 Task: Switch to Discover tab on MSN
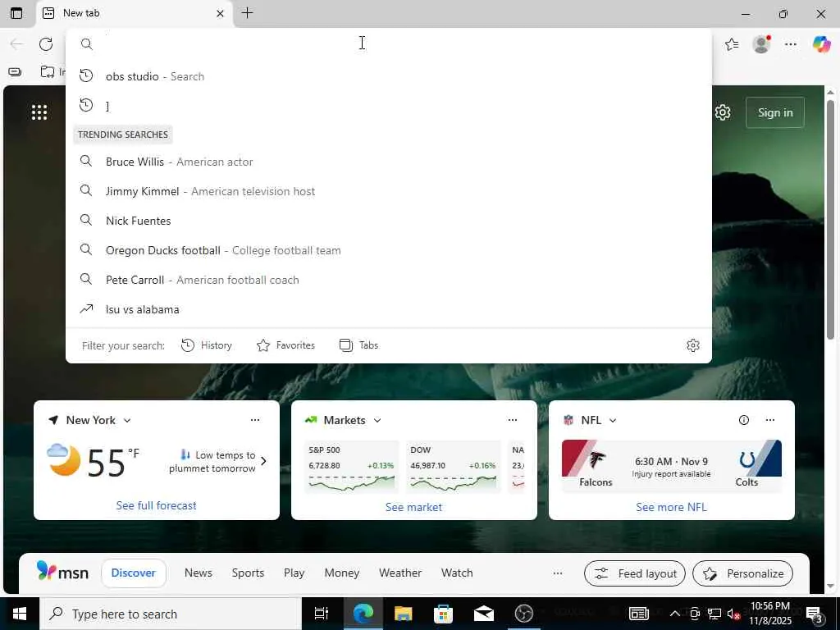134,573
